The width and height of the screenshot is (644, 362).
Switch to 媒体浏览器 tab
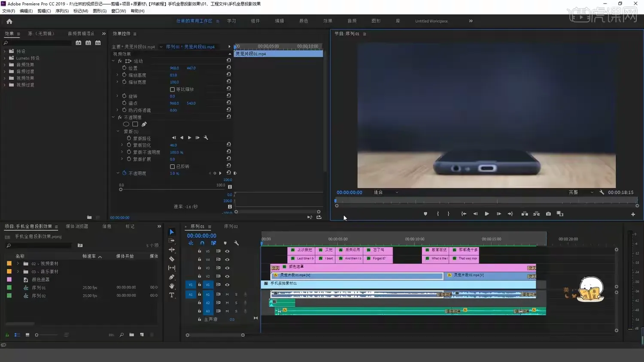(x=77, y=226)
